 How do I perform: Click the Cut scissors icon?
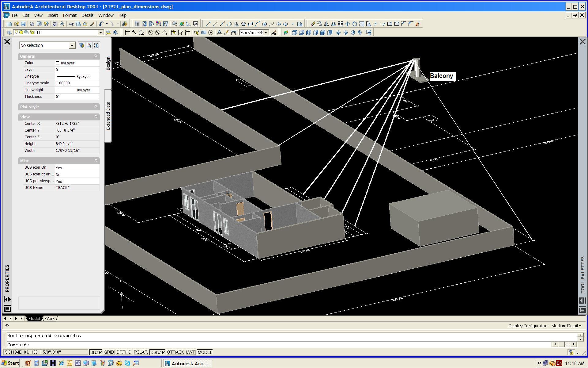pyautogui.click(x=71, y=24)
